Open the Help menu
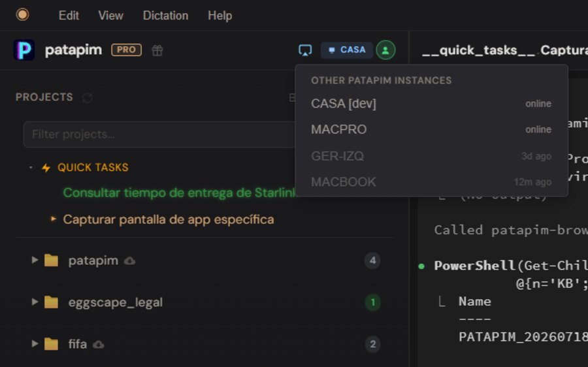Screen dimensions: 588x367 220,16
